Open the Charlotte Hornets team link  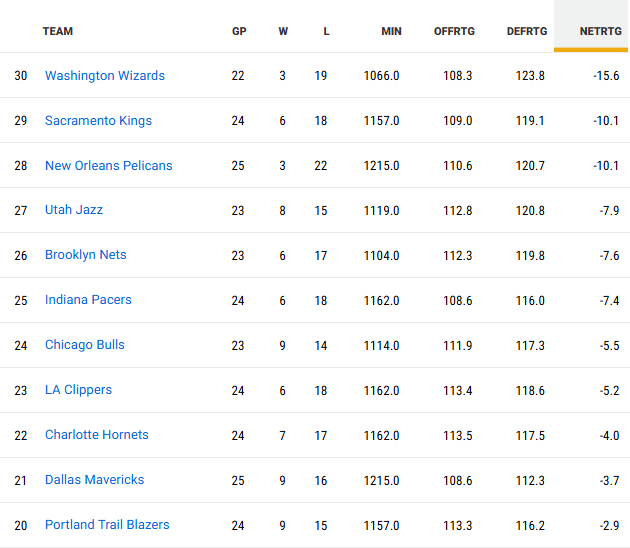pos(97,435)
